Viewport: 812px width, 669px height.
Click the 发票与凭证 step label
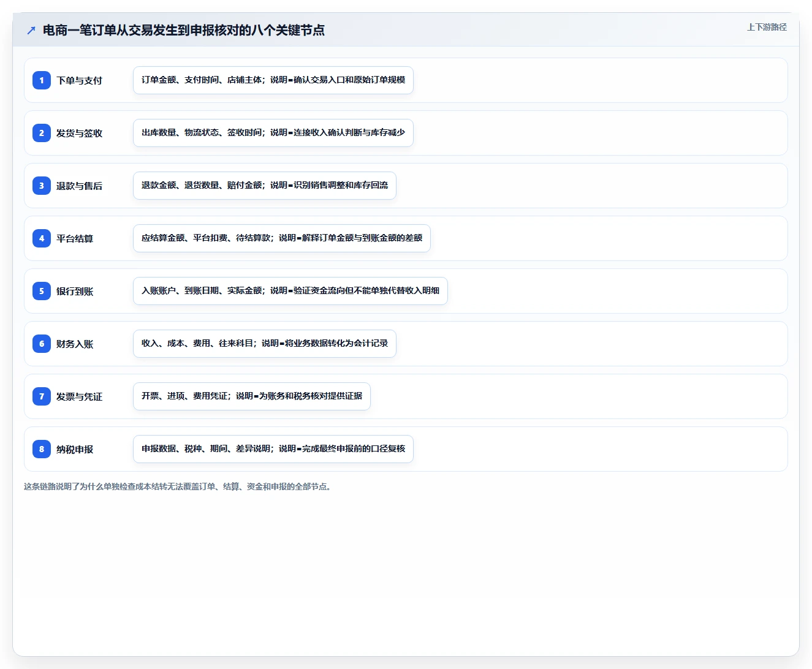tap(79, 396)
